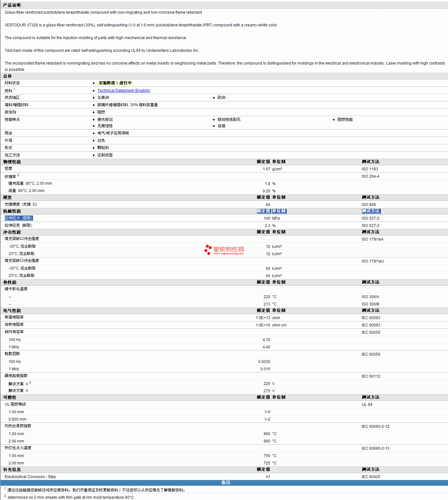Click the 可燃性 section header
Viewport: 448px width, 500px height.
[10, 397]
